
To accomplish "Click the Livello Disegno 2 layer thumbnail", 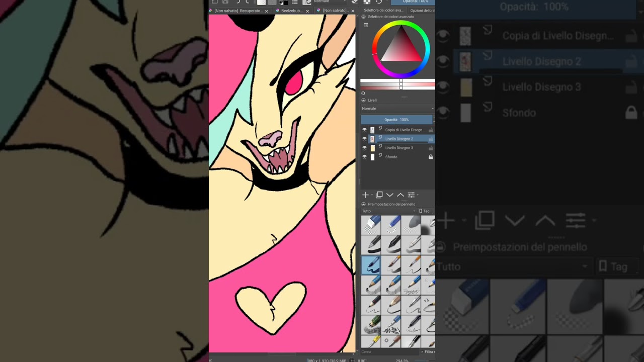I will tap(372, 139).
